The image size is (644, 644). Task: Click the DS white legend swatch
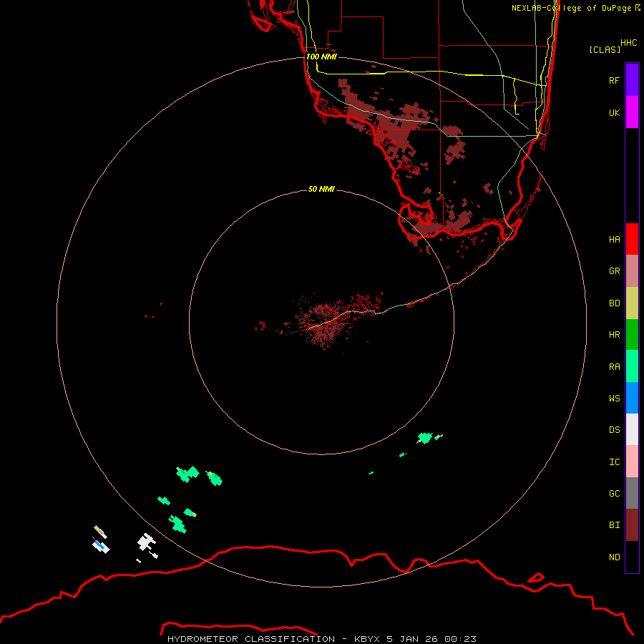[632, 429]
